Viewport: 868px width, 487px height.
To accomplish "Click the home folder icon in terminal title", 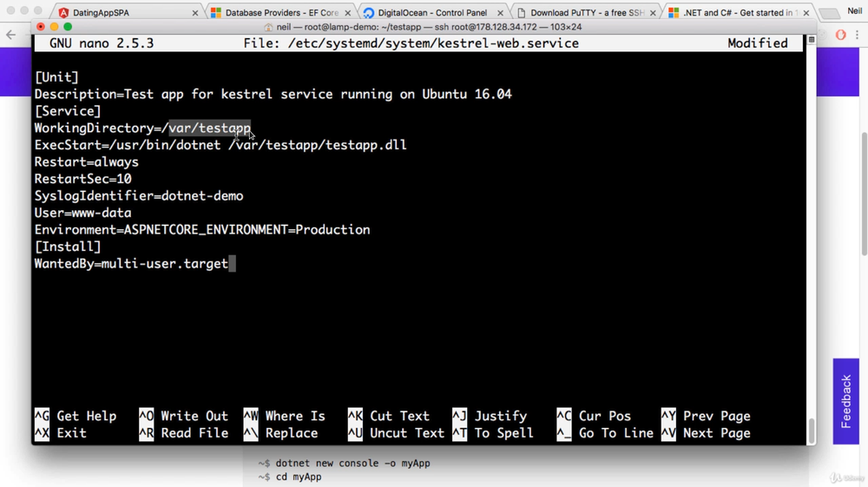I will coord(268,27).
